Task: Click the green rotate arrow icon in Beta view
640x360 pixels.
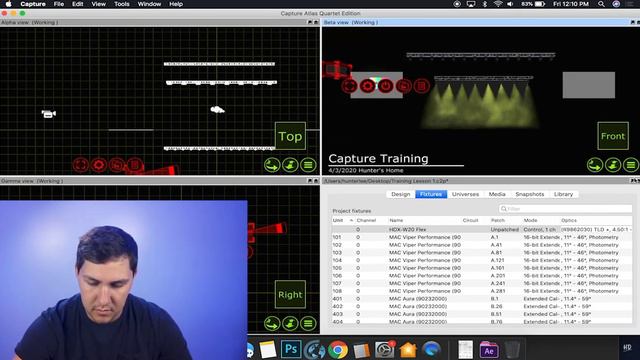Action: pos(595,165)
